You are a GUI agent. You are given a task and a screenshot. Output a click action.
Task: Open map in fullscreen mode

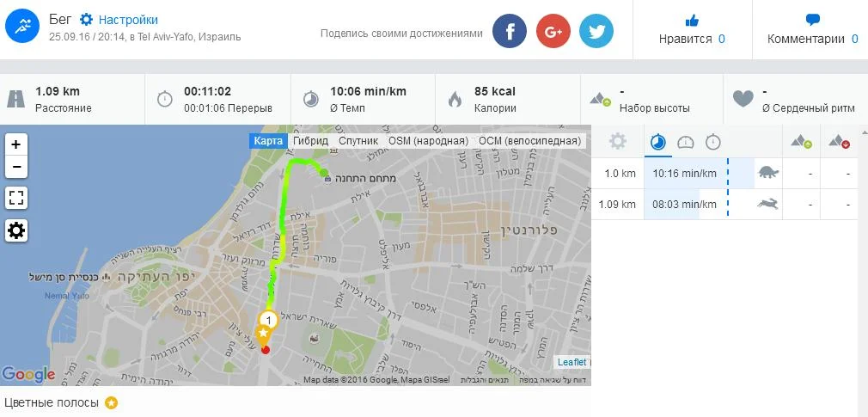pos(16,198)
